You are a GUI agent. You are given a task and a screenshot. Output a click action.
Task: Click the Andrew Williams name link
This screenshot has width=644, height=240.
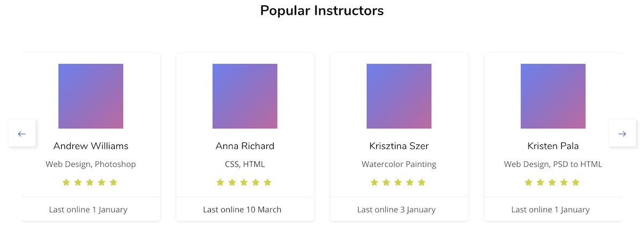point(91,146)
